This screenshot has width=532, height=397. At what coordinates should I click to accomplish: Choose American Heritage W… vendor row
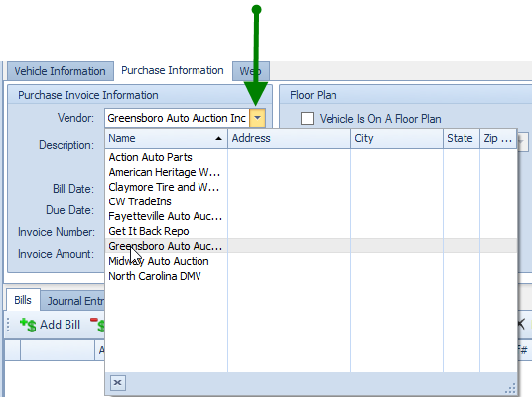(x=311, y=172)
